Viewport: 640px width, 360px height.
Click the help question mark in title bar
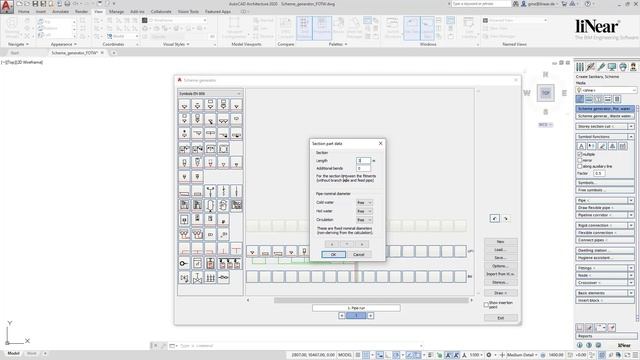[x=588, y=4]
